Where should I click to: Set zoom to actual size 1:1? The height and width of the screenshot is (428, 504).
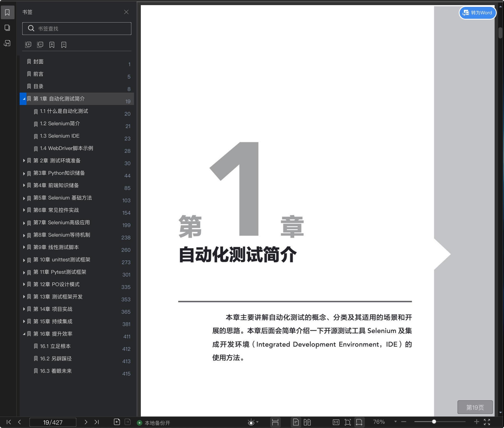point(336,422)
